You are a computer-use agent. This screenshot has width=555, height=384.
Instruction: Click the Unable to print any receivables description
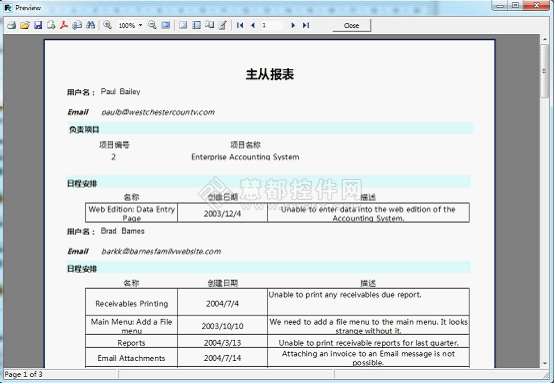345,295
